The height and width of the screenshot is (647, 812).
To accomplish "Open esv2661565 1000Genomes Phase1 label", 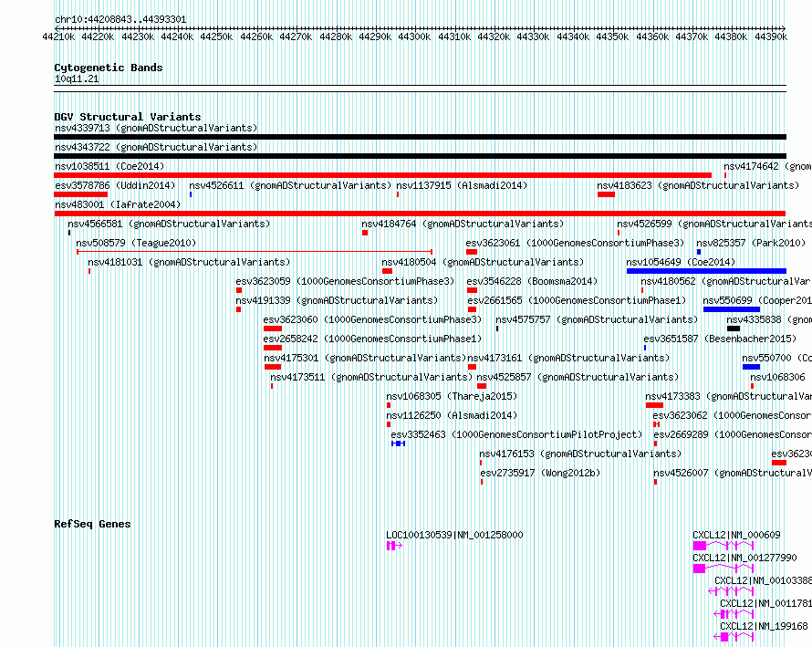I will tap(577, 300).
